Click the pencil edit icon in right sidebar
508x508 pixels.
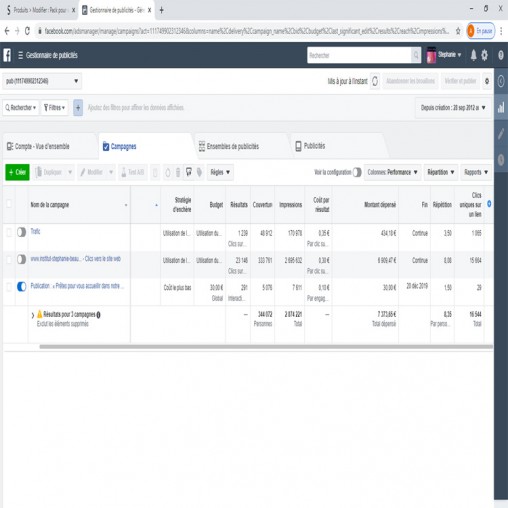point(501,134)
